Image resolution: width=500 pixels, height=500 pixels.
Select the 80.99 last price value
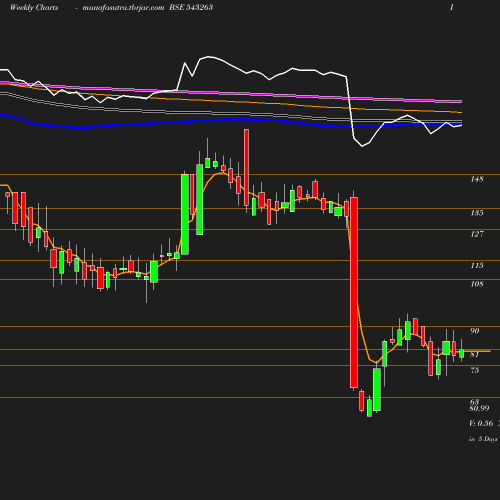point(479,408)
